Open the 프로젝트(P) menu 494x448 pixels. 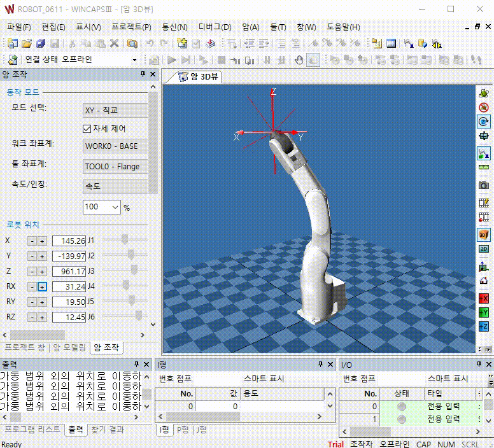(x=131, y=27)
